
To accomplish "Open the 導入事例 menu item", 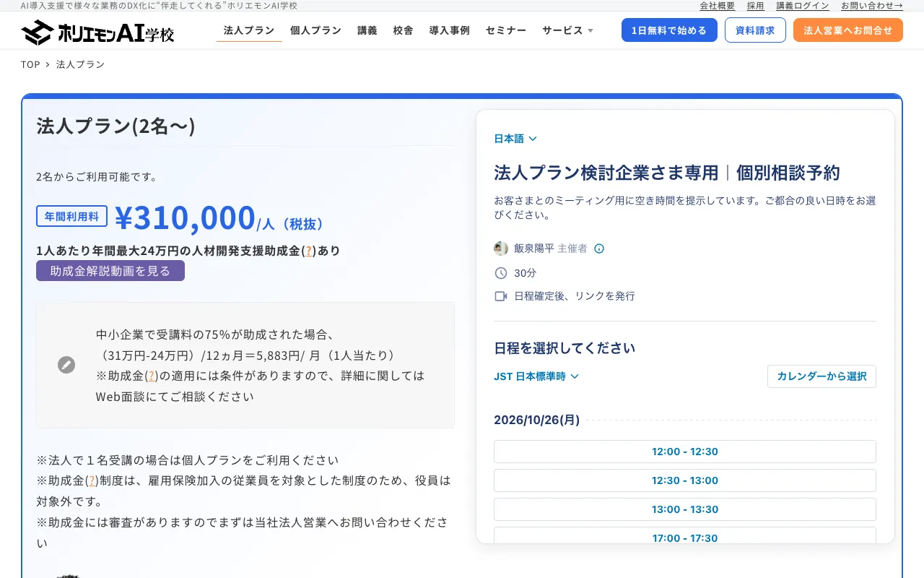I will coord(450,30).
